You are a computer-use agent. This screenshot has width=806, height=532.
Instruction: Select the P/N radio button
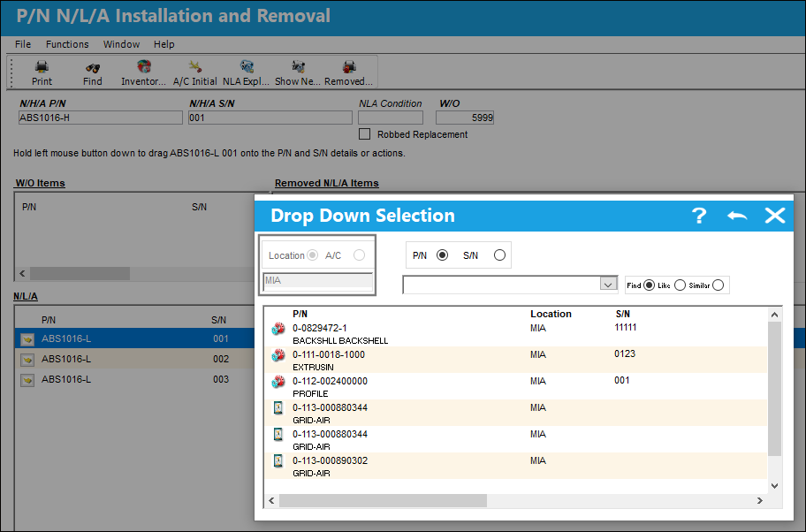[x=442, y=255]
